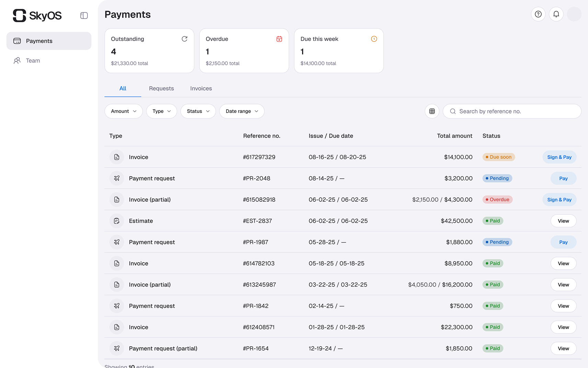
Task: Click Paid badge for #EST-2837
Action: (x=493, y=221)
